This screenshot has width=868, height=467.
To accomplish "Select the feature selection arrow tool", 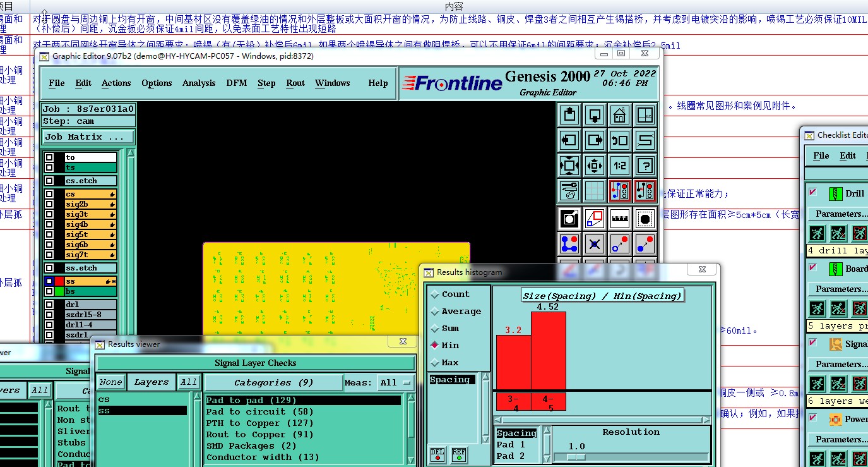I will click(x=569, y=219).
